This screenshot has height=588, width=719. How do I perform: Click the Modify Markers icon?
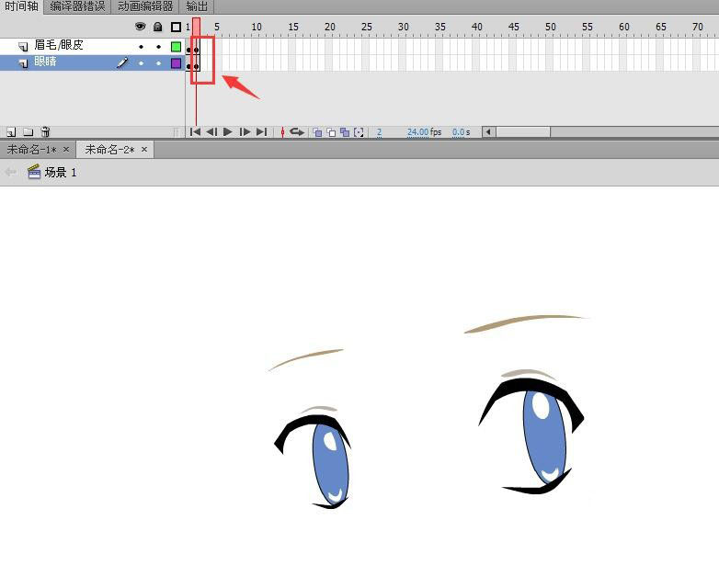(x=359, y=132)
